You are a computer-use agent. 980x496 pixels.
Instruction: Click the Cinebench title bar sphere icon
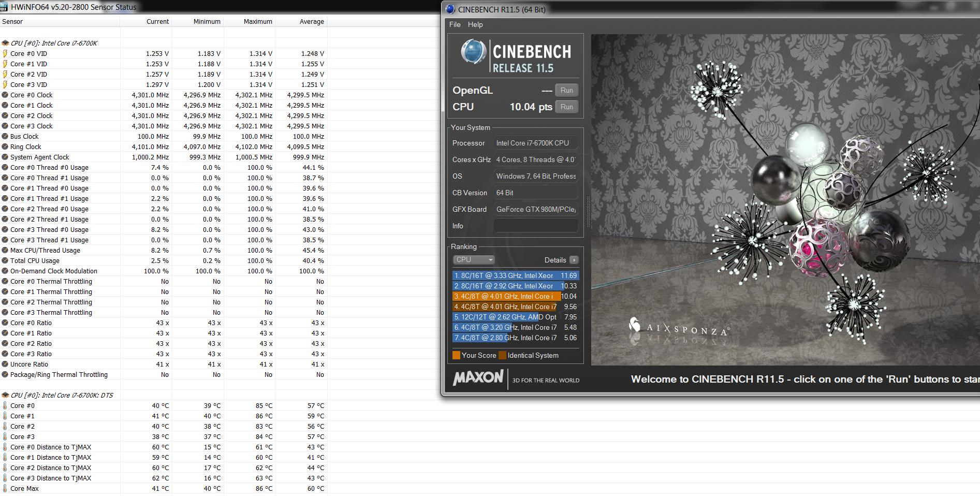point(450,9)
